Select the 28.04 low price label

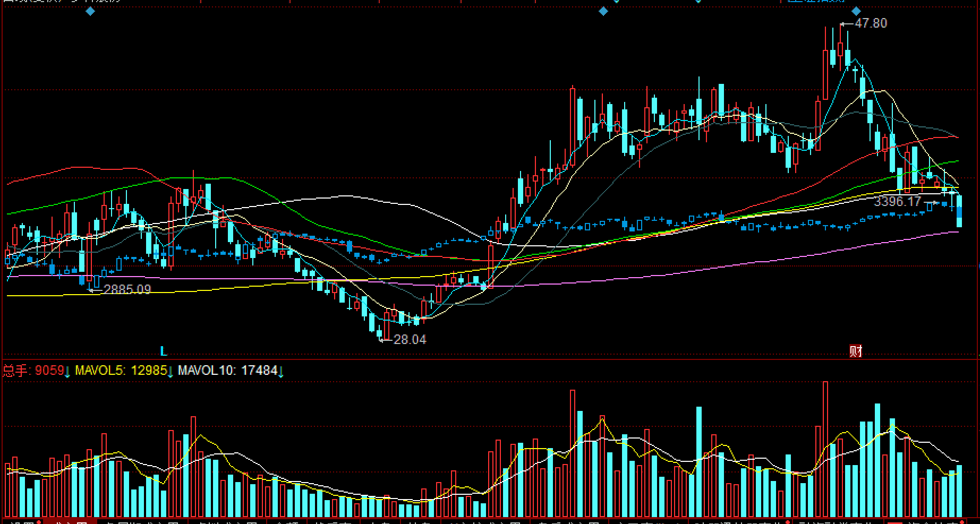pyautogui.click(x=410, y=340)
